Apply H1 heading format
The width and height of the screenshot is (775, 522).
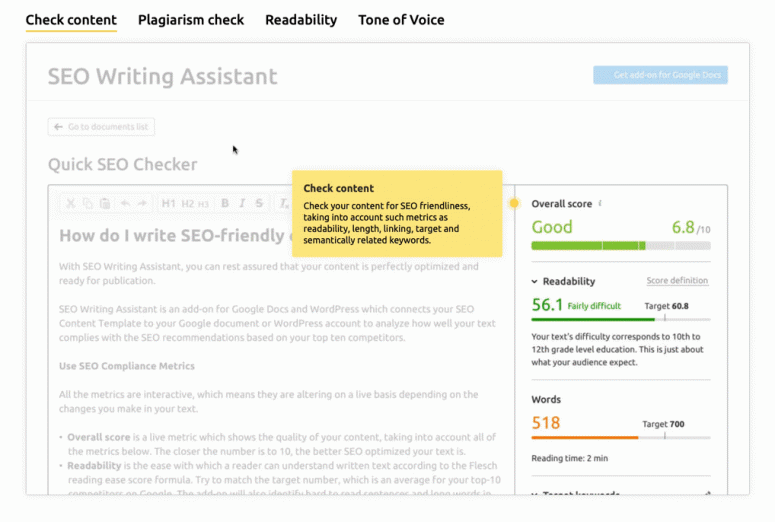[x=168, y=203]
